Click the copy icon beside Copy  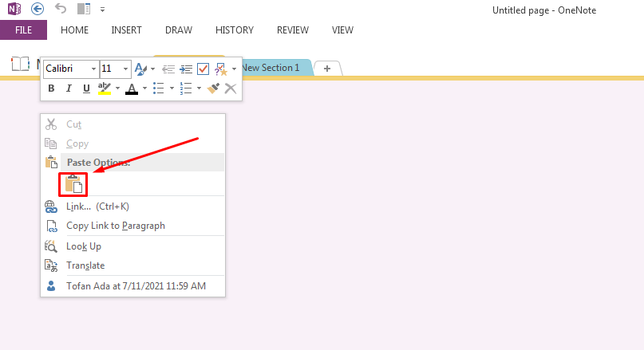click(51, 144)
